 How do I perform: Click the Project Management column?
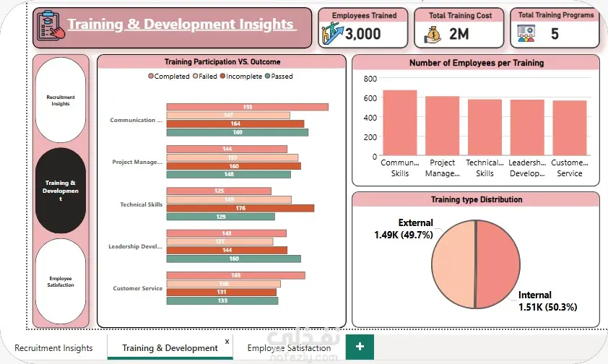[x=443, y=126]
